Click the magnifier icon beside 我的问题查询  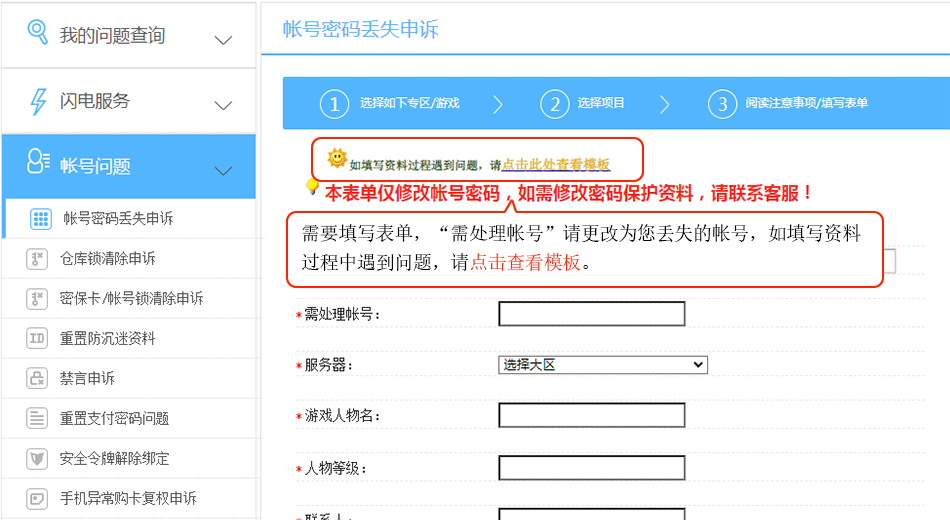(38, 32)
